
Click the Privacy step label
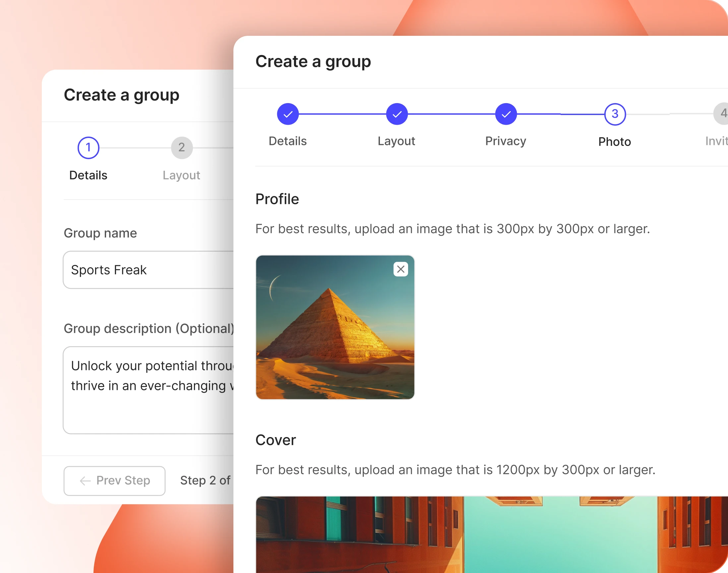tap(506, 141)
